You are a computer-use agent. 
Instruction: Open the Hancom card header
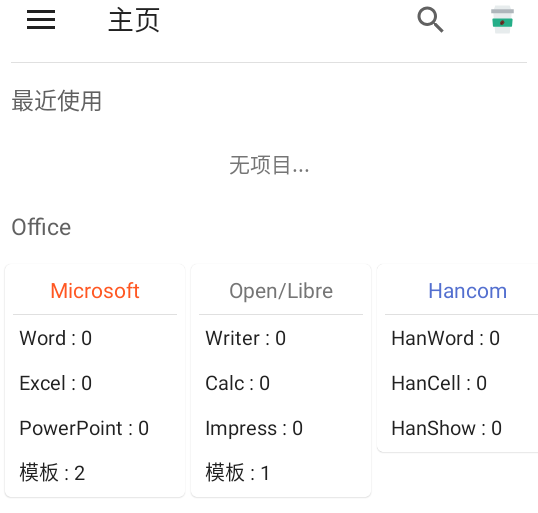pyautogui.click(x=467, y=291)
